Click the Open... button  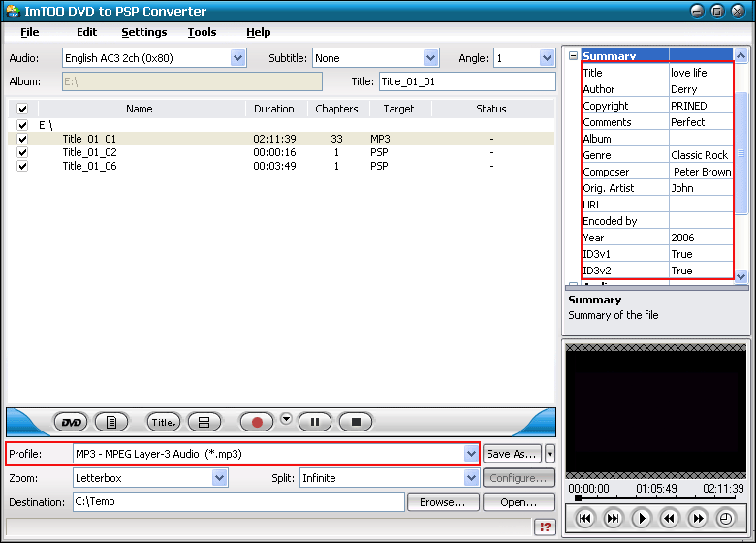click(519, 502)
